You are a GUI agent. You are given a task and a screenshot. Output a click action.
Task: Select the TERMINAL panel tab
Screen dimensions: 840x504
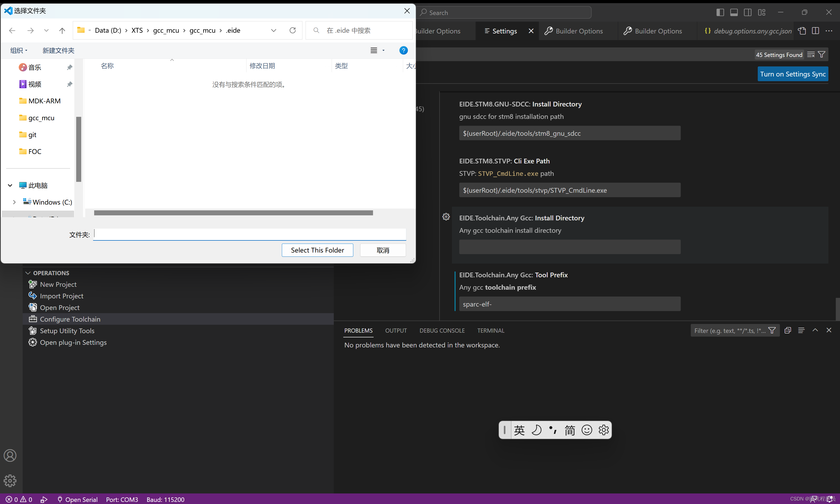[491, 331]
